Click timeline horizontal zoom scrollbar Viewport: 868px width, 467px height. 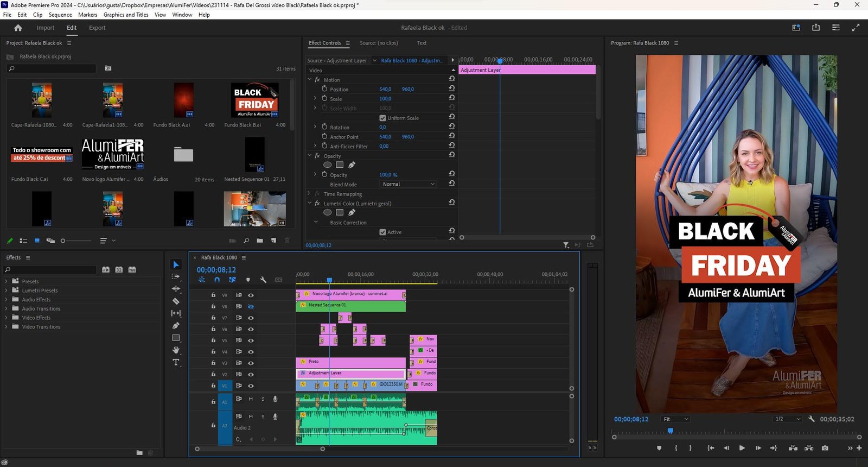pyautogui.click(x=260, y=449)
